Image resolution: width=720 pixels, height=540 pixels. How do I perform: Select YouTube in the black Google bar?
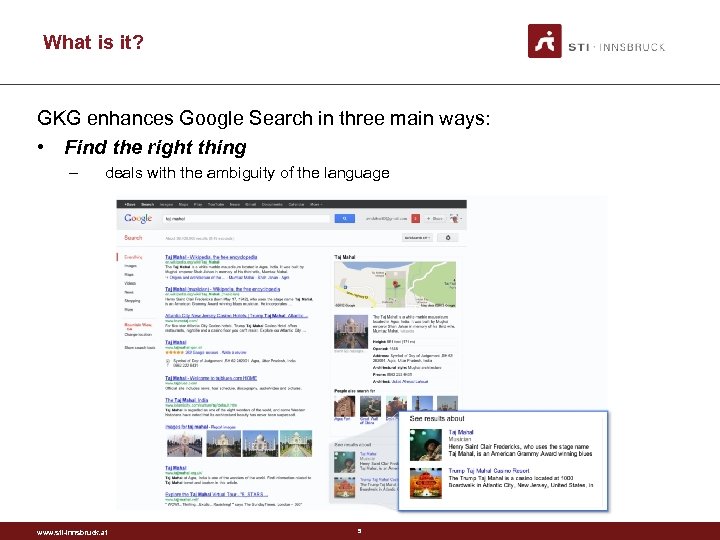click(x=216, y=204)
